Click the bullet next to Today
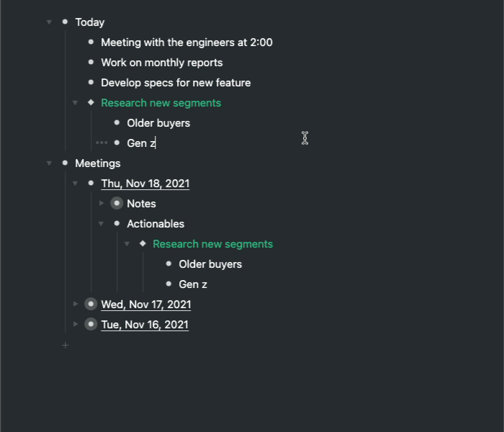 pos(65,22)
